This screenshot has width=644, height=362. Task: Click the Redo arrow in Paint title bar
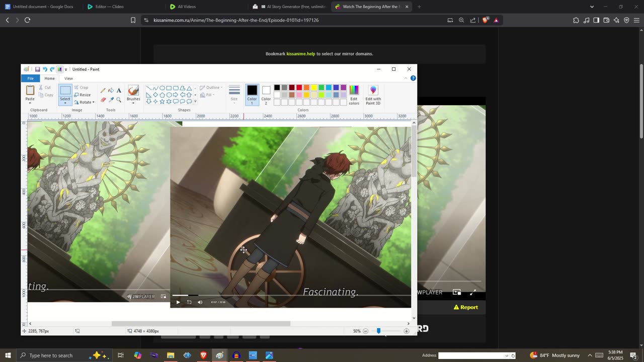52,69
